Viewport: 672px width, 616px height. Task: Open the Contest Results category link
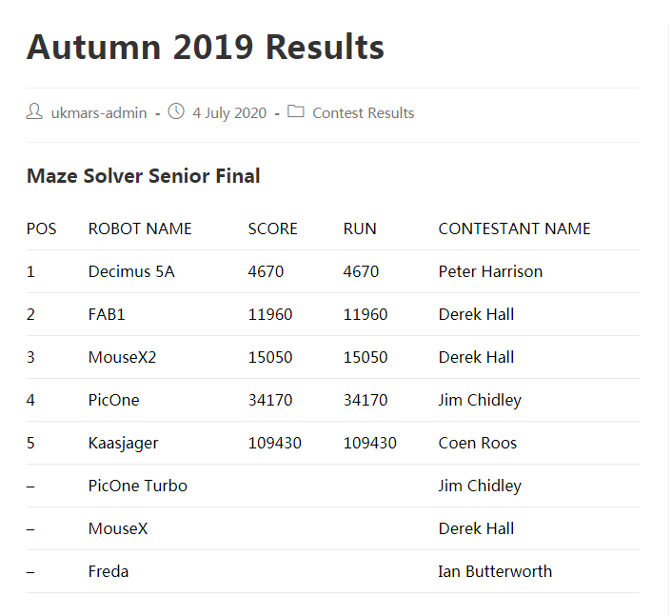pos(363,112)
